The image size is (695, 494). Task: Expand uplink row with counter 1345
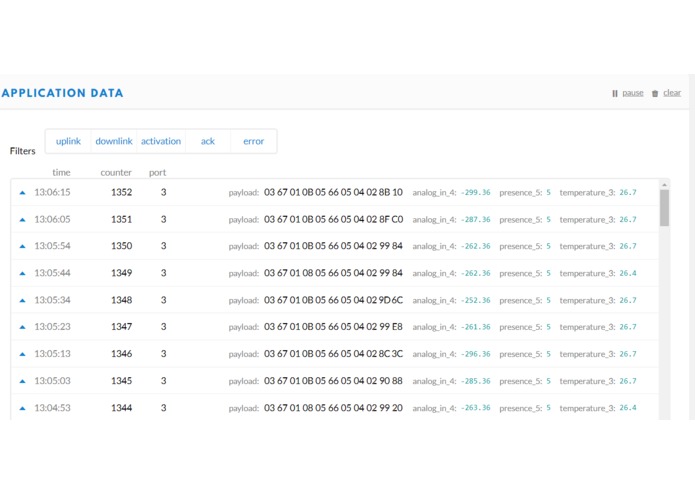point(23,381)
